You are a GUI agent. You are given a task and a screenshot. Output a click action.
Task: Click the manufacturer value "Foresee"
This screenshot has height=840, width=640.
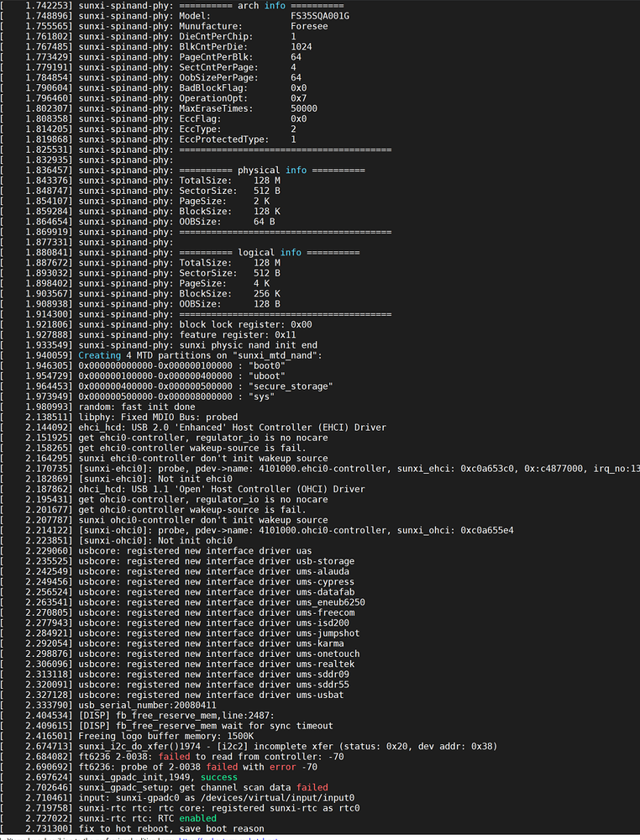[x=310, y=26]
